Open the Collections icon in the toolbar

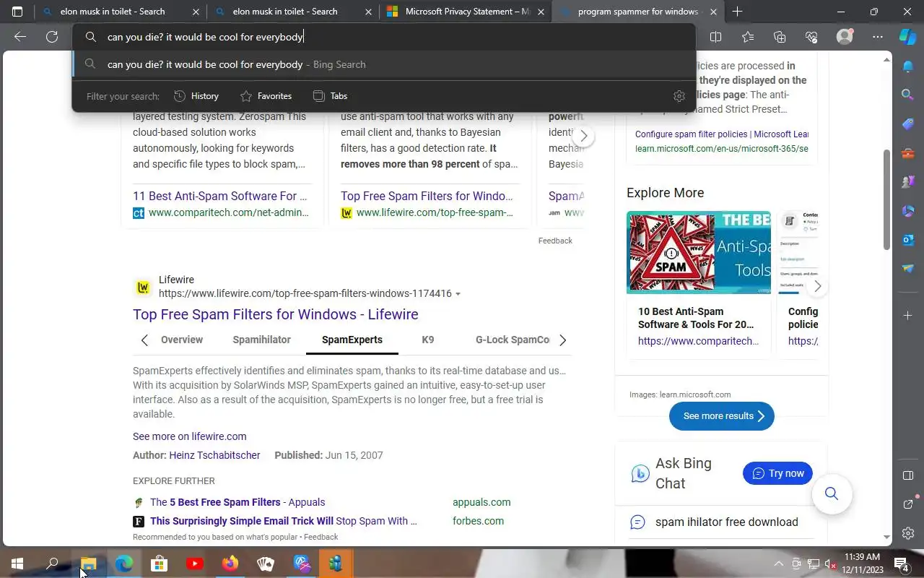coord(779,37)
